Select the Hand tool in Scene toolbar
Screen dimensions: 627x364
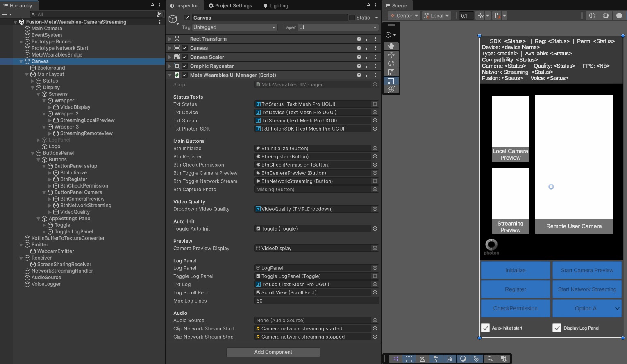(x=391, y=46)
